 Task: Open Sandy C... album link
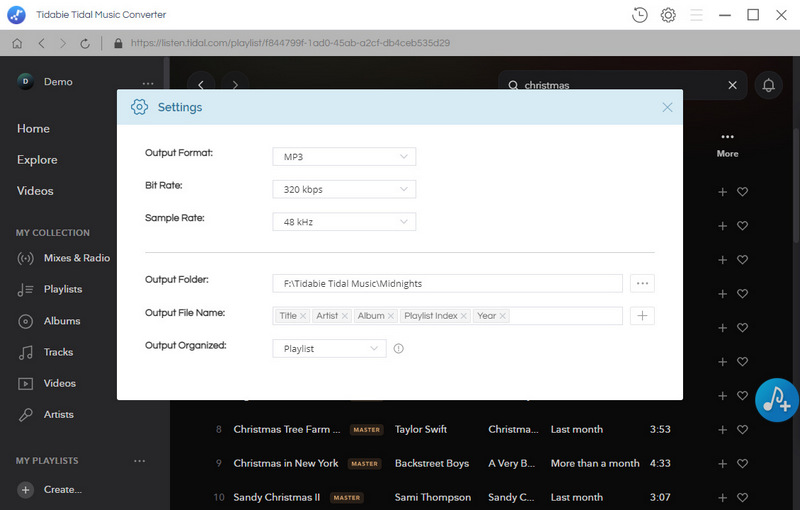[x=511, y=497]
